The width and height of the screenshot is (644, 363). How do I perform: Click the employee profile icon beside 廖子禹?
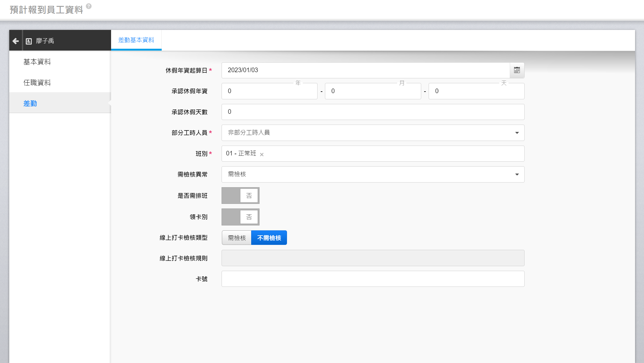coord(29,41)
